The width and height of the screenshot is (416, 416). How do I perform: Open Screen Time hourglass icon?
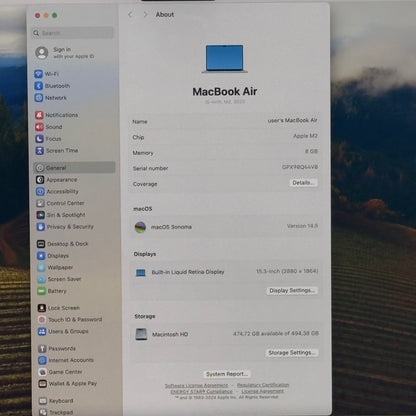point(40,151)
